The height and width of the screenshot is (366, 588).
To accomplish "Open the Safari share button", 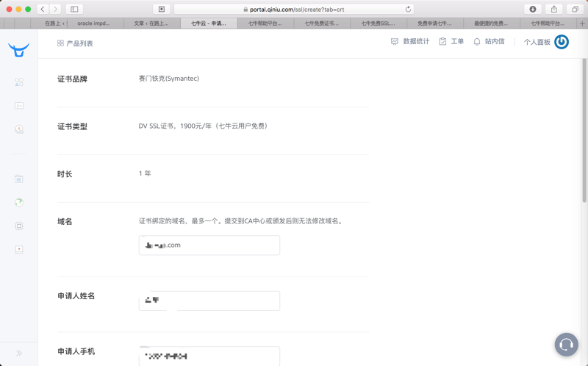I will pyautogui.click(x=554, y=9).
